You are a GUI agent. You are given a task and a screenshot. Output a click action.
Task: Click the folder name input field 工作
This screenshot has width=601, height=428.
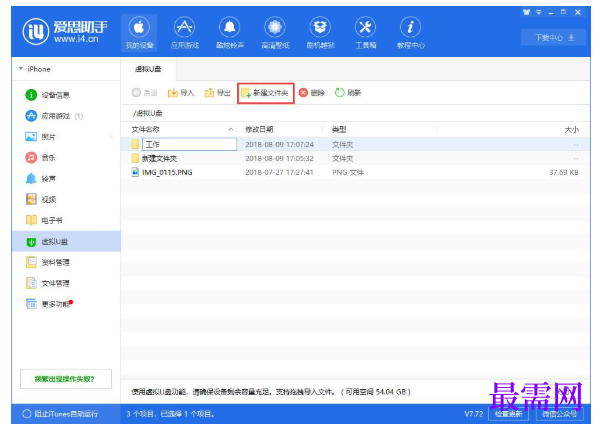[189, 144]
